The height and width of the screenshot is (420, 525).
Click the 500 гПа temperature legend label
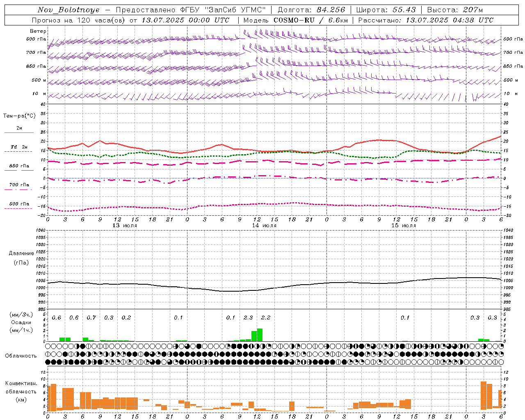coord(19,204)
